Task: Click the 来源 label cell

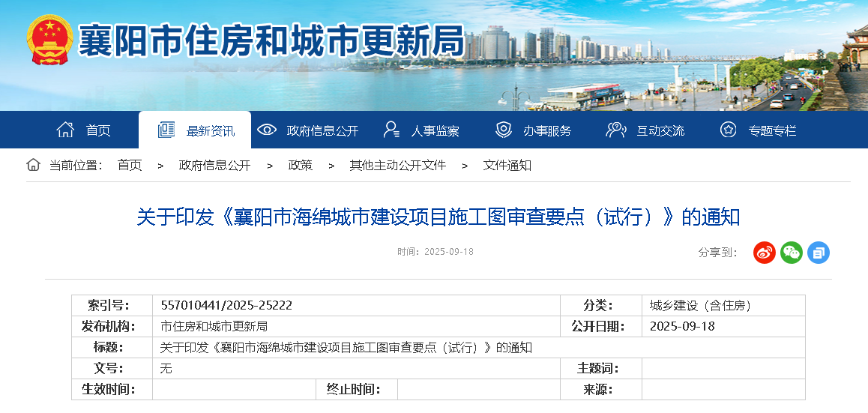Action: 601,390
